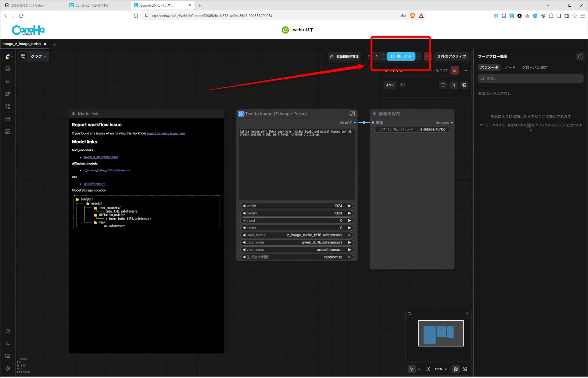The image size is (588, 378).
Task: Open the run button options arrow
Action: (418, 57)
